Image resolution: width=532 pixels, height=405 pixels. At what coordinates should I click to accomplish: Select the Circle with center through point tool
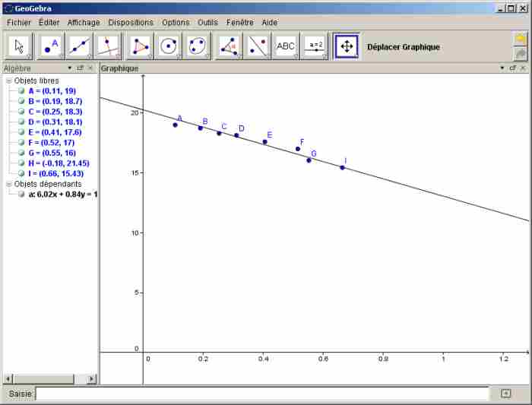pos(168,46)
